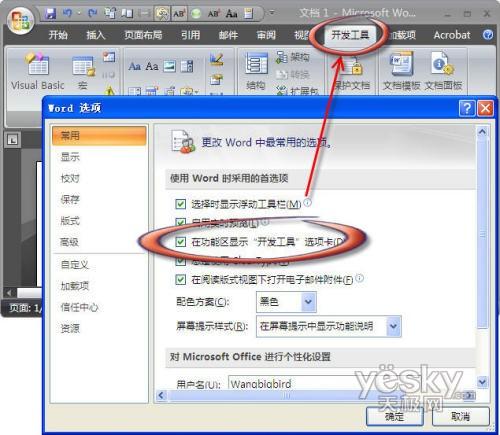Undo the last action
This screenshot has height=435, width=500.
(68, 13)
